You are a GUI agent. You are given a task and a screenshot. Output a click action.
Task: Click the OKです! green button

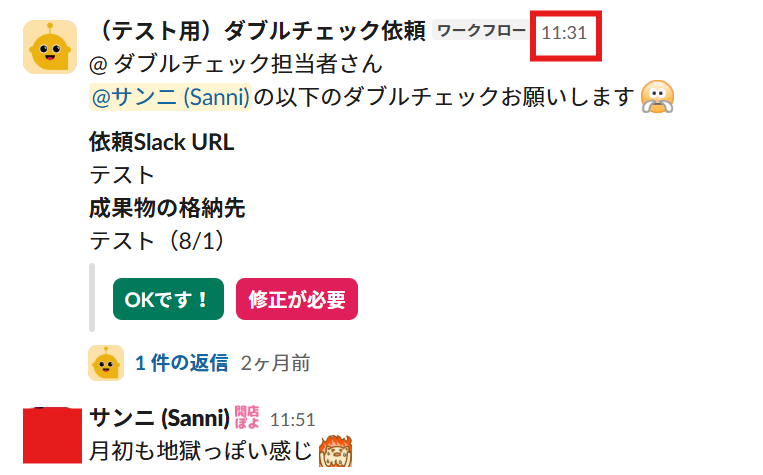coord(168,299)
